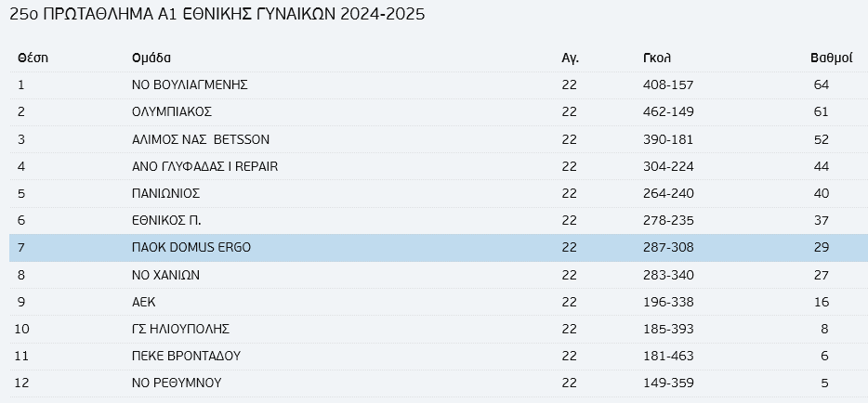This screenshot has height=403, width=868.
Task: Click the Αγ. column header
Action: pyautogui.click(x=571, y=58)
